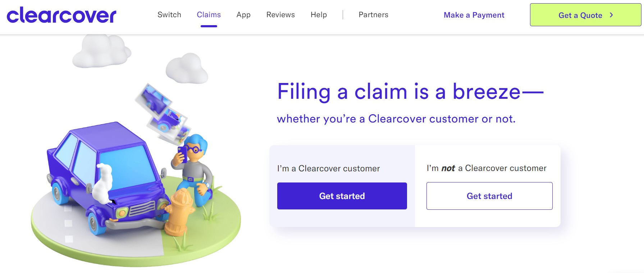This screenshot has width=644, height=273.
Task: Click the Clearcover logo
Action: click(x=61, y=15)
